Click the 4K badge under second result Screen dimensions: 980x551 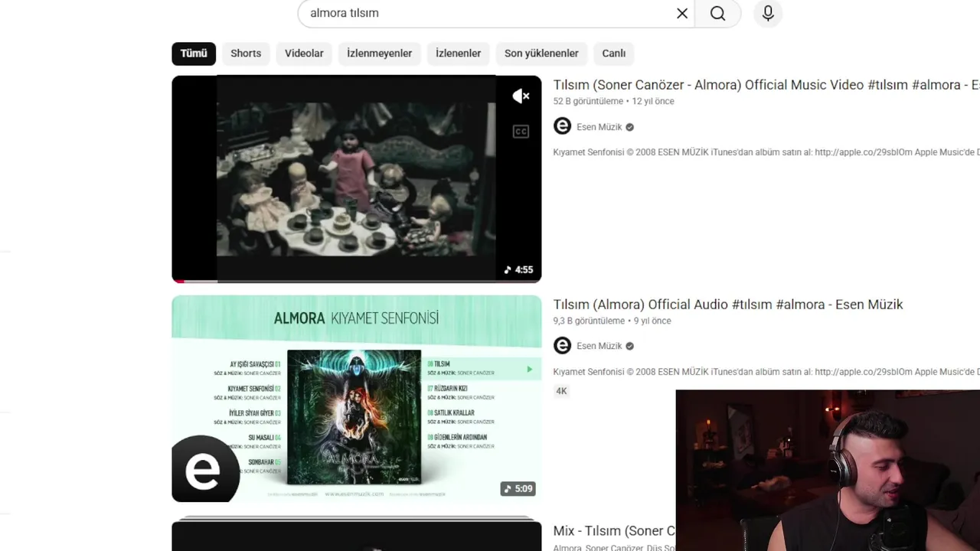(x=561, y=391)
